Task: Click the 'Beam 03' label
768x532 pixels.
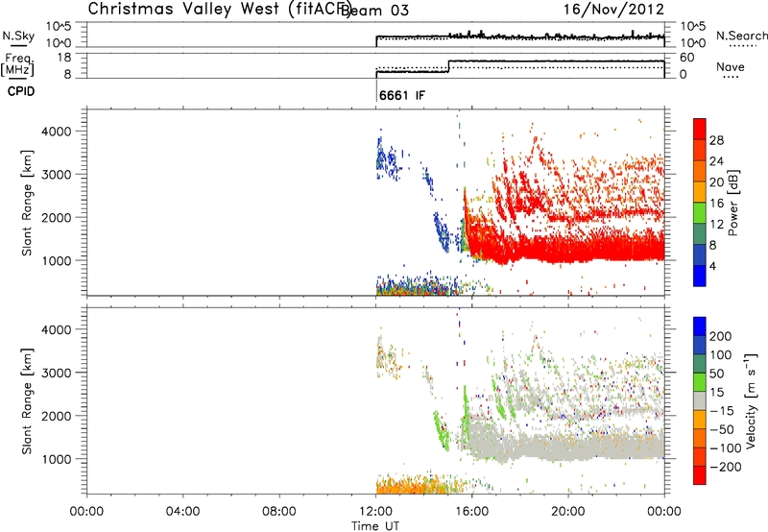Action: tap(376, 11)
